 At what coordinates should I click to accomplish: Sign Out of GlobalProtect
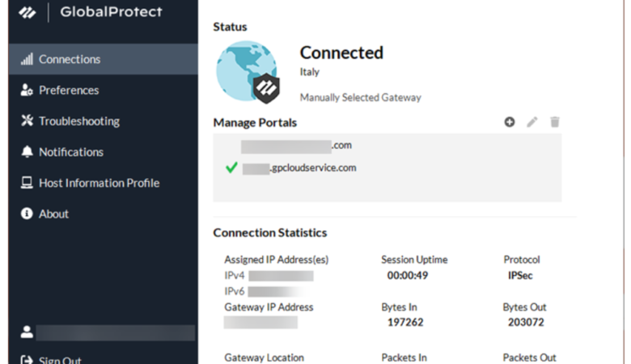(x=60, y=360)
